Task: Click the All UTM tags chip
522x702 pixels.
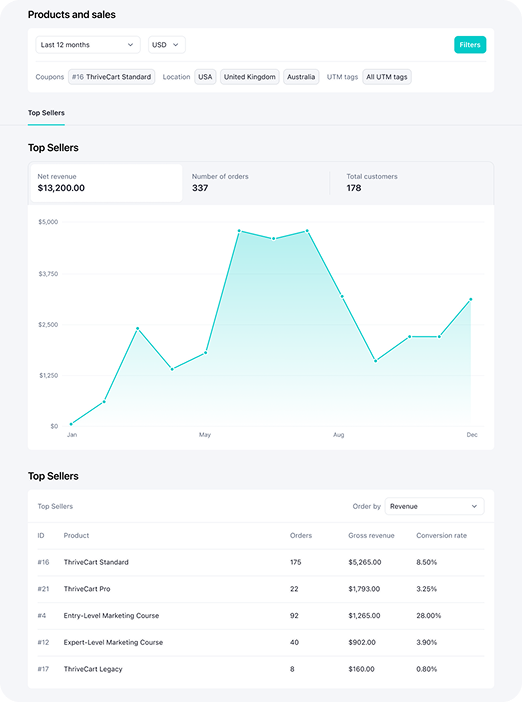Action: pos(387,77)
